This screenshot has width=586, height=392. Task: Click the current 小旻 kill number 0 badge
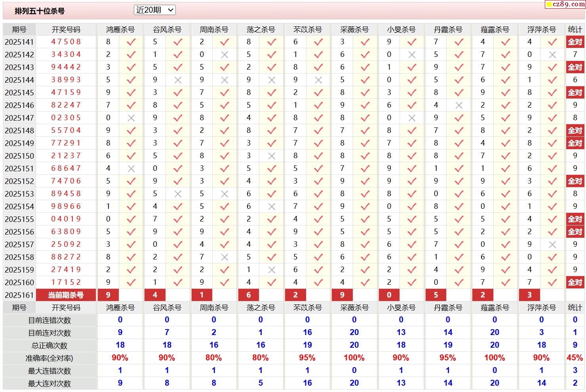tap(389, 295)
